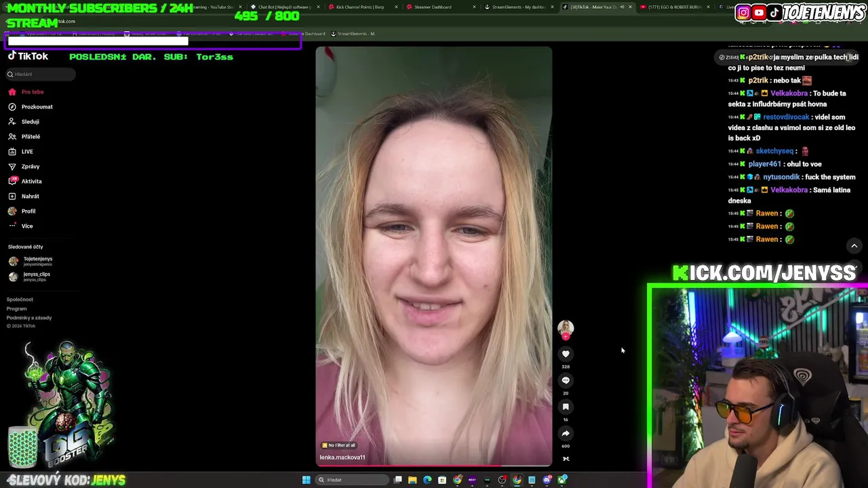The width and height of the screenshot is (868, 488).
Task: Bookmark the video with the save icon
Action: pyautogui.click(x=566, y=407)
